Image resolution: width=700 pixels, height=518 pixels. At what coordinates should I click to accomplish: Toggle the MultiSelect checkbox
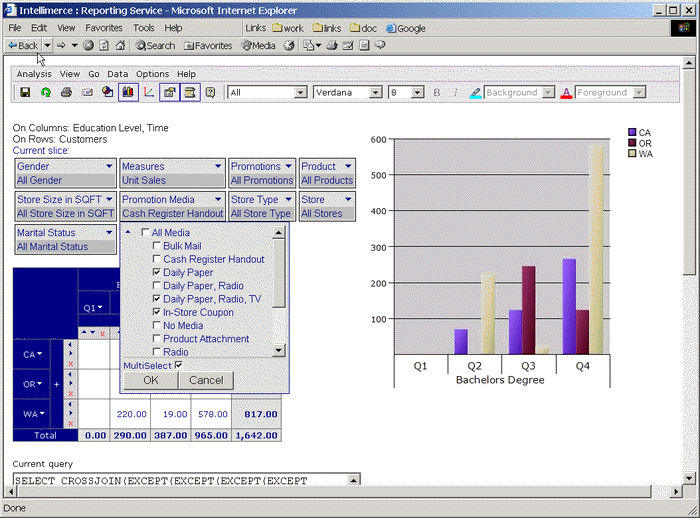pos(179,365)
